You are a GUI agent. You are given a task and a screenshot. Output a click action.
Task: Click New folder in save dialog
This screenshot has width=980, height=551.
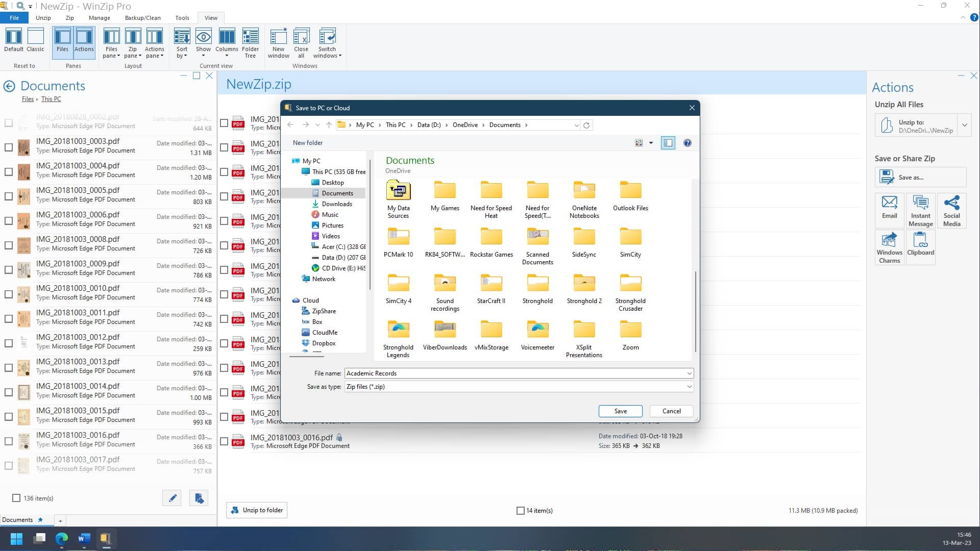pyautogui.click(x=308, y=143)
